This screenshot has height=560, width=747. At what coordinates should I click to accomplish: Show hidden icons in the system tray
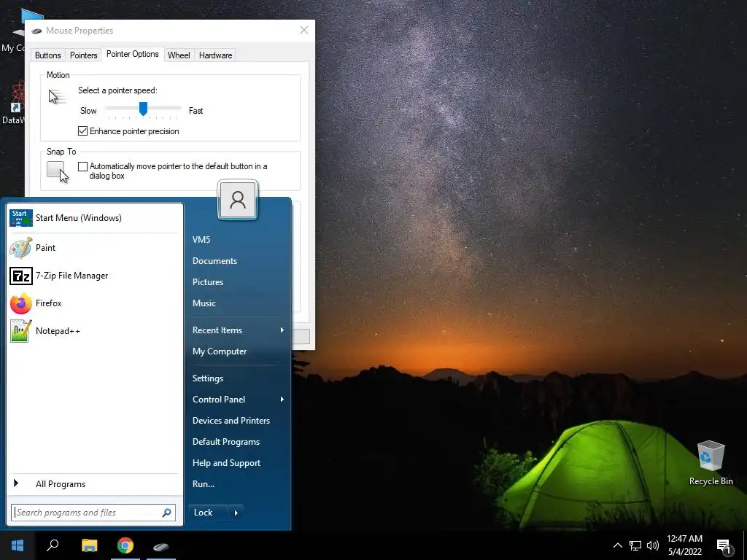click(617, 545)
